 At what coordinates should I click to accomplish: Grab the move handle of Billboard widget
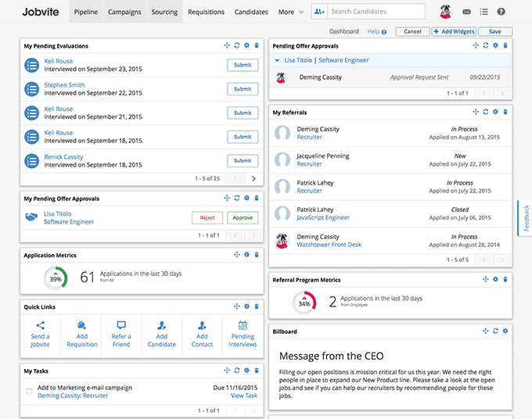pos(486,331)
